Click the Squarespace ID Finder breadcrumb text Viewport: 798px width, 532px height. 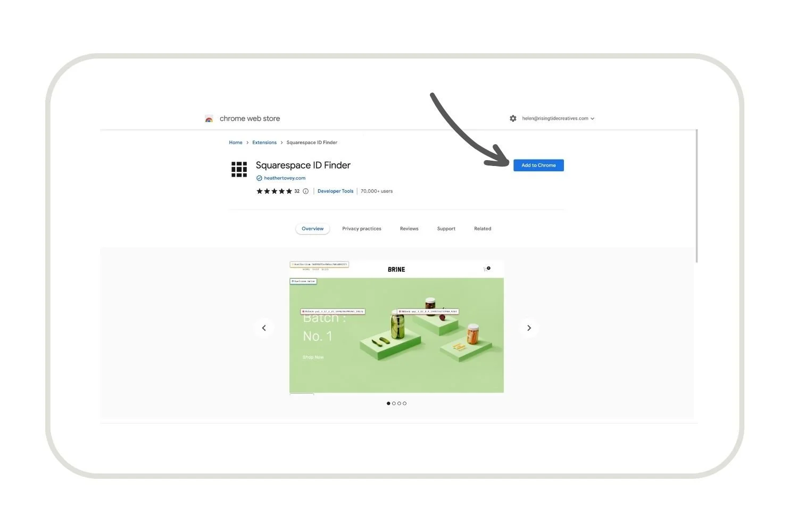tap(312, 143)
